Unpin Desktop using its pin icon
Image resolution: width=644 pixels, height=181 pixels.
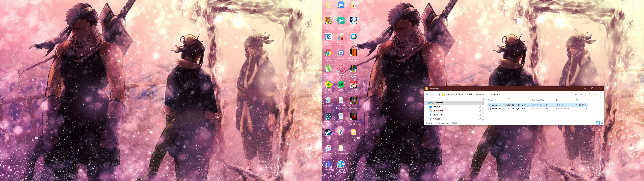[x=480, y=107]
